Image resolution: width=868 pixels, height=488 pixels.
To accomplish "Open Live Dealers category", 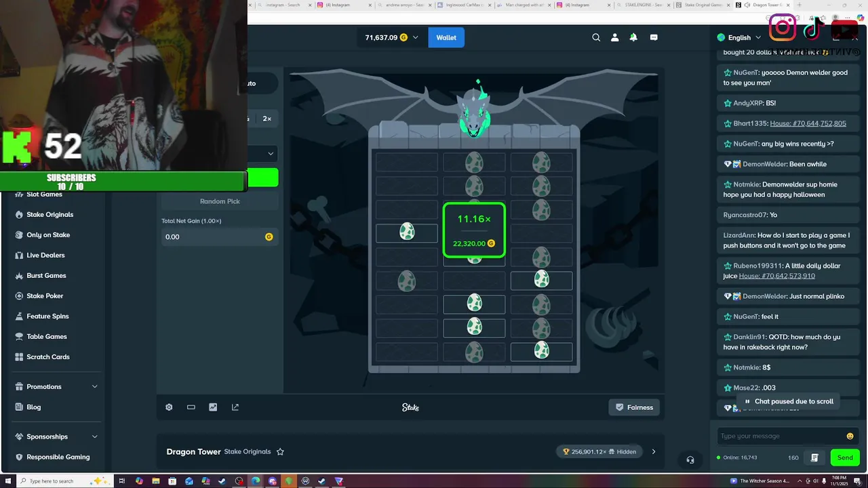I will click(45, 256).
